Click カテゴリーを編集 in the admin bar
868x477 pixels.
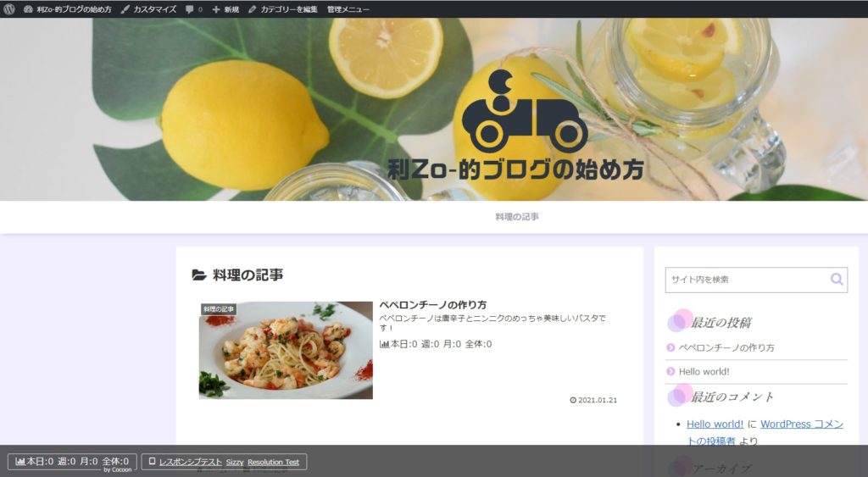point(283,9)
